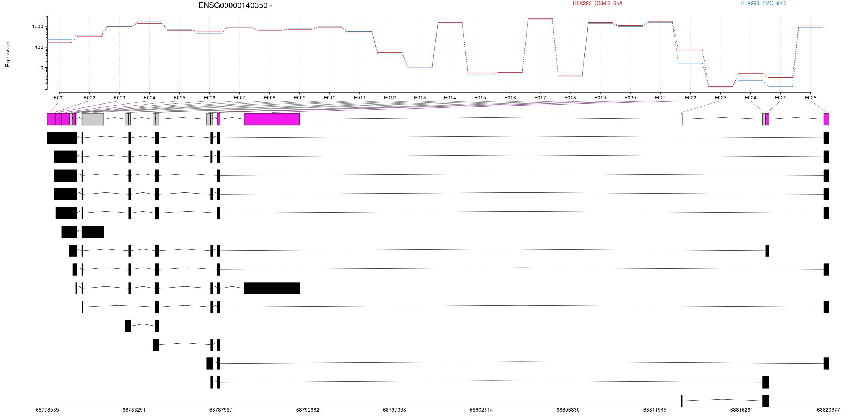
Task: Click exon label E012
Action: [390, 98]
